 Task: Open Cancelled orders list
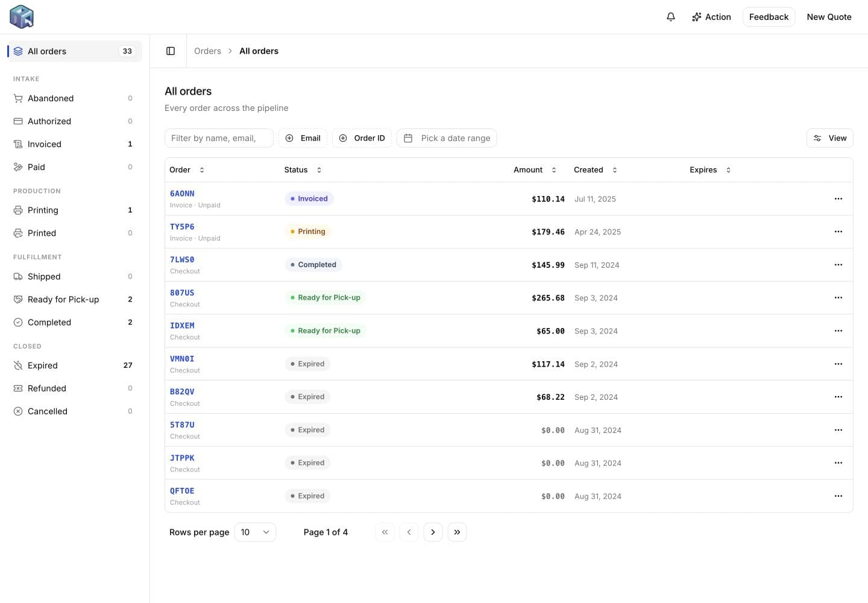pos(75,411)
